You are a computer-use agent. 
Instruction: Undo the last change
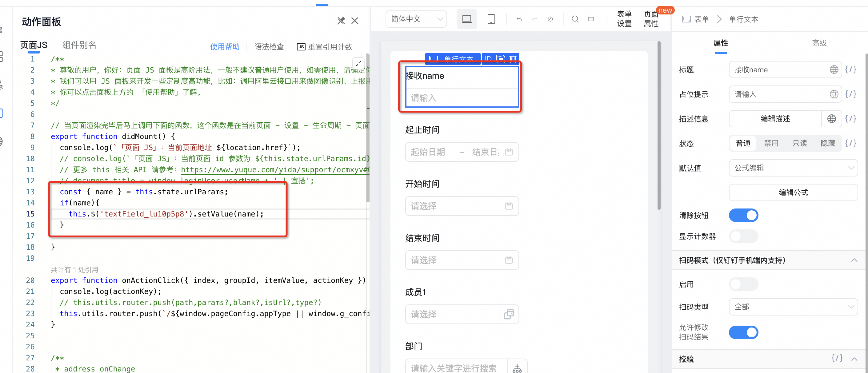click(519, 19)
